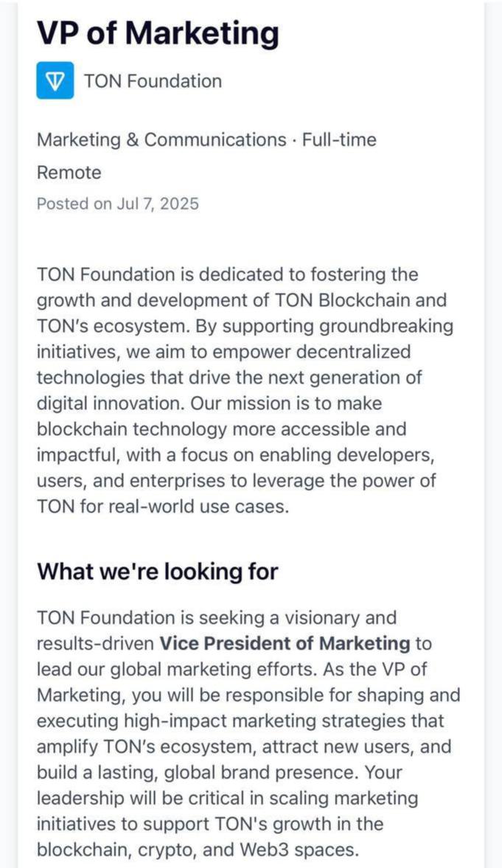Screen dimensions: 502x868
Task: Click the blue TON Foundation logo icon
Action: [x=55, y=81]
